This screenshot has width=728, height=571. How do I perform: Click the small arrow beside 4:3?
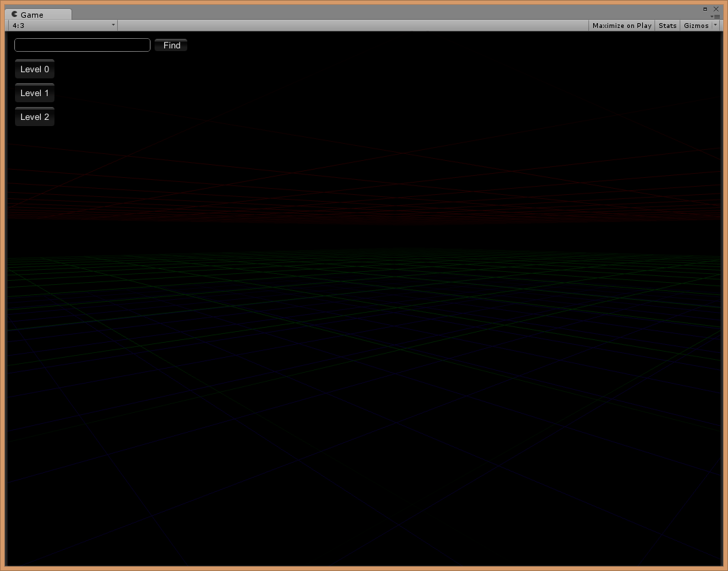click(x=113, y=25)
